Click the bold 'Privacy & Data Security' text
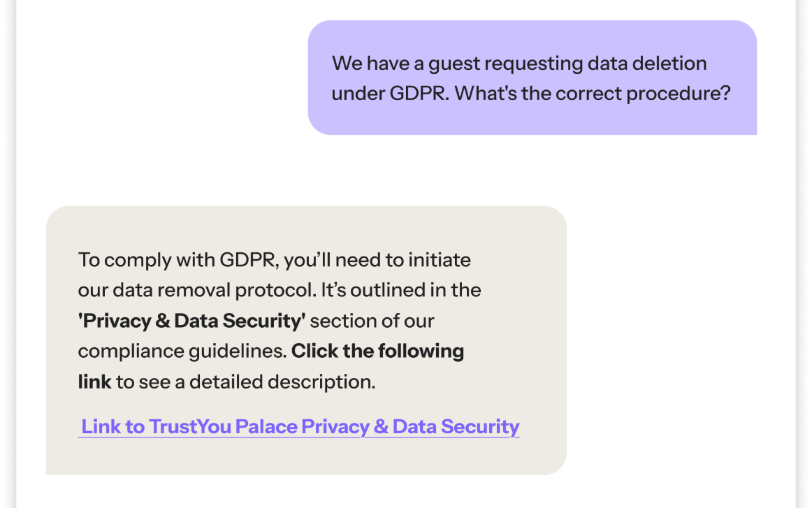The height and width of the screenshot is (508, 812). click(x=192, y=321)
